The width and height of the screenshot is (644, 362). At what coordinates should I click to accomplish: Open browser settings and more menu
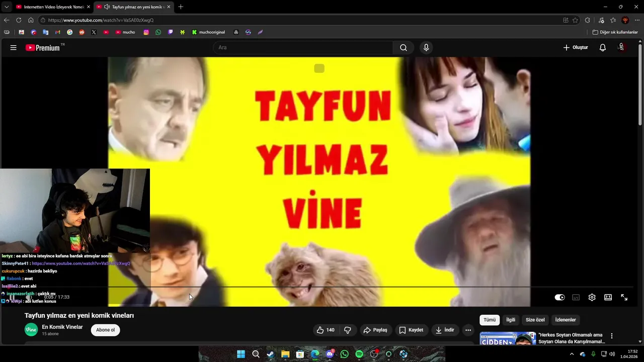click(637, 20)
